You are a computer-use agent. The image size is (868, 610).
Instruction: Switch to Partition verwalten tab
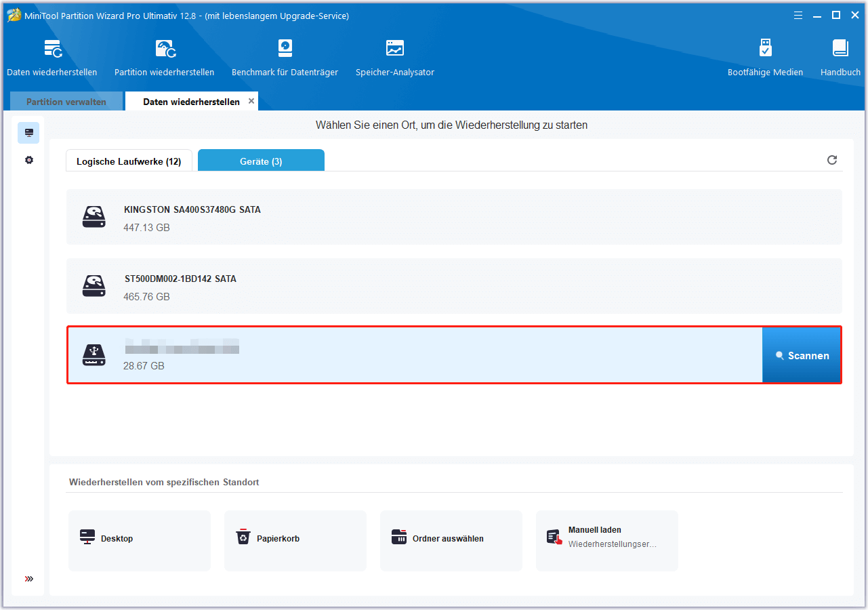click(x=66, y=102)
